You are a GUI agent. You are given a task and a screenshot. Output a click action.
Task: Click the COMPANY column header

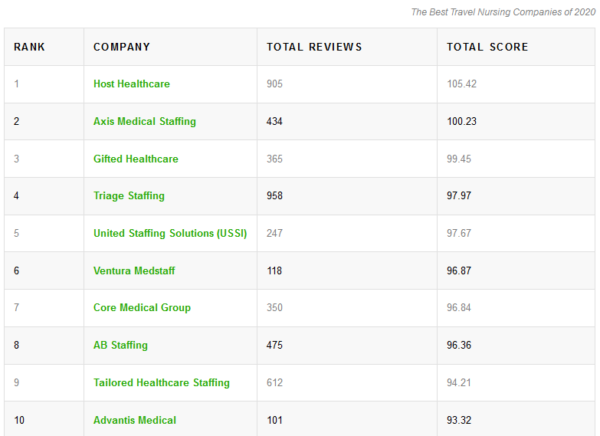[122, 47]
